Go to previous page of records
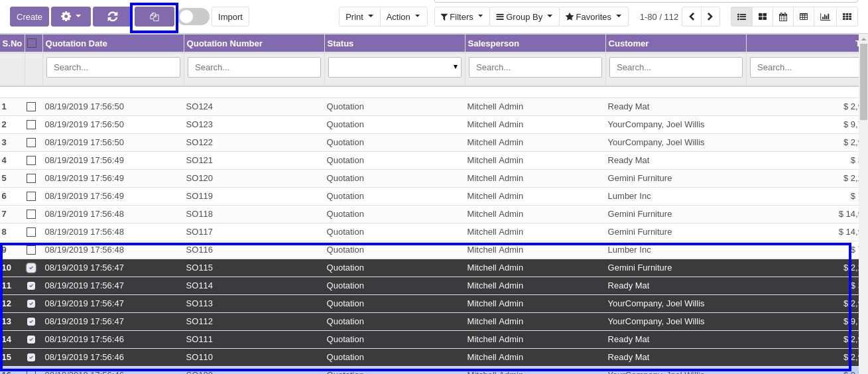 pyautogui.click(x=692, y=17)
